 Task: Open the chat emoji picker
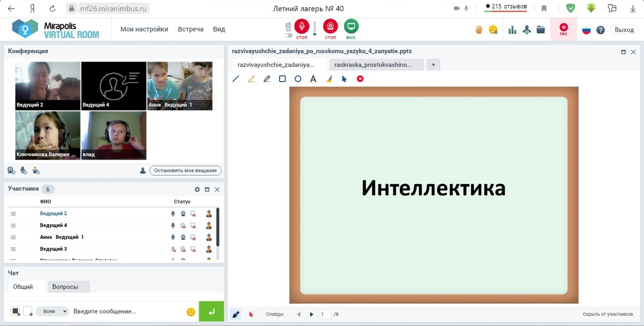coord(191,312)
